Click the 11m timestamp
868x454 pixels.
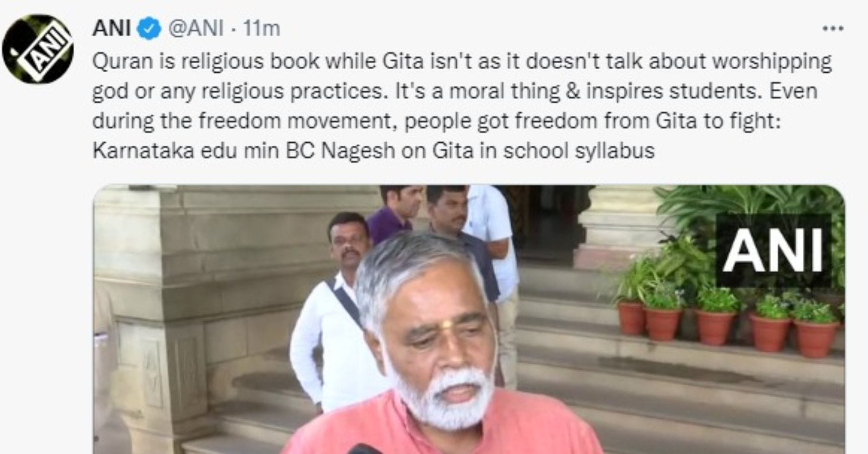(261, 29)
